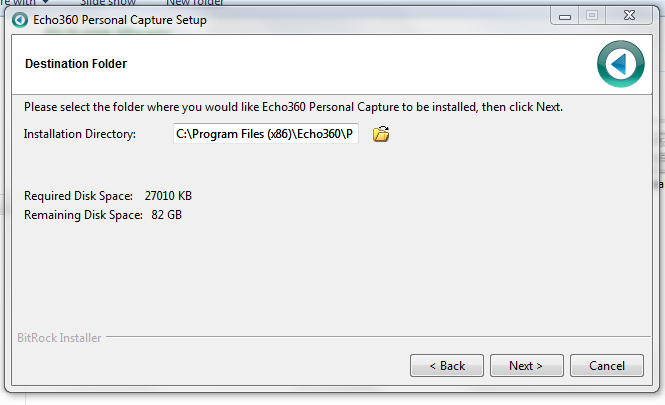Minimize the Echo360 setup window
Screen dimensions: 665x405
pyautogui.click(x=564, y=16)
